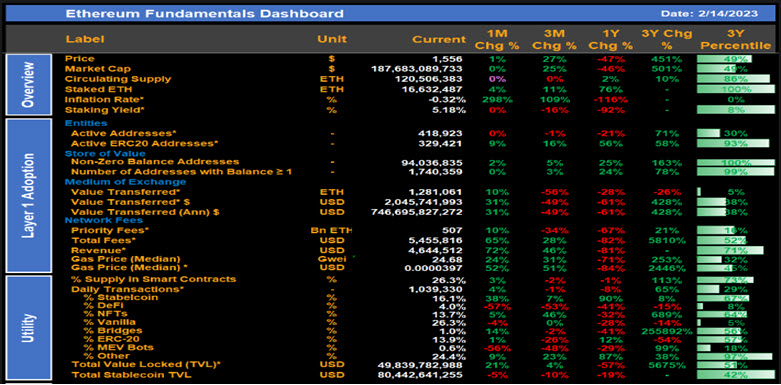781x385 pixels.
Task: Select the Date 2/14/2023 field
Action: [709, 13]
